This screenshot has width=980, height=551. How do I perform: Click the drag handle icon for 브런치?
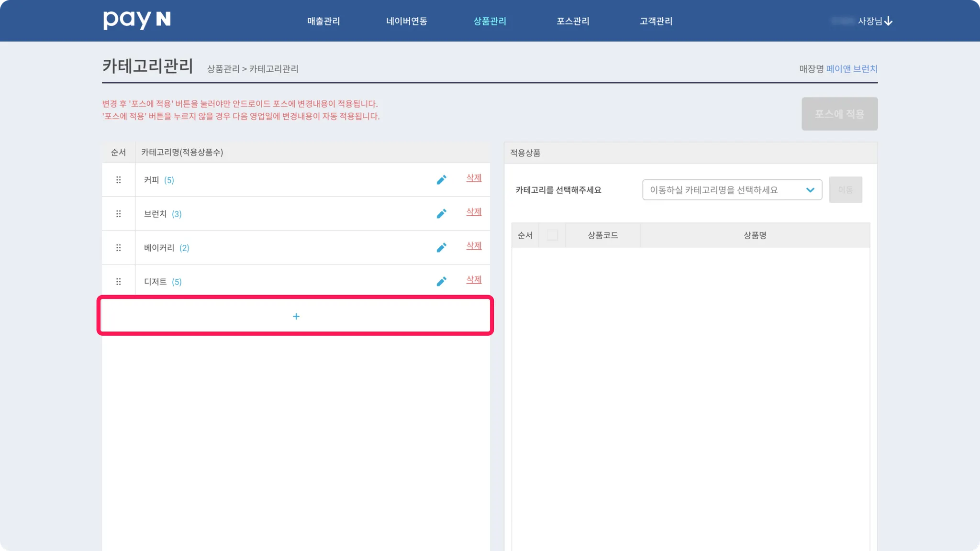[x=118, y=214]
